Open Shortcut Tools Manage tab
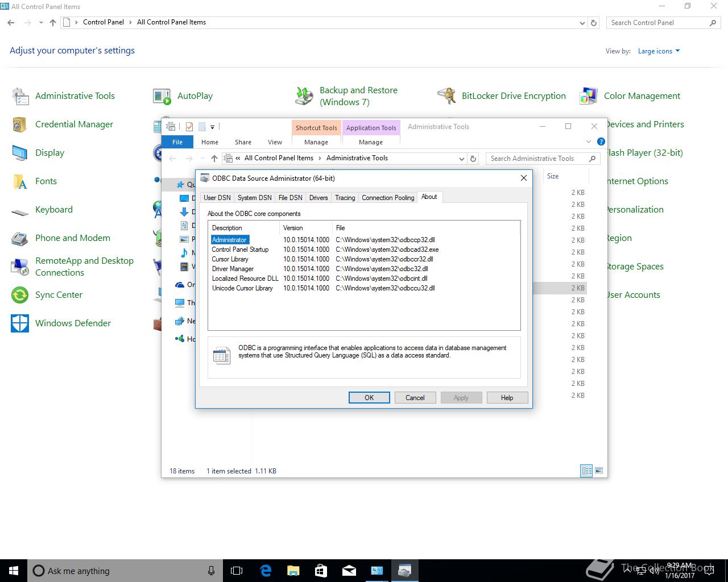 pyautogui.click(x=316, y=142)
